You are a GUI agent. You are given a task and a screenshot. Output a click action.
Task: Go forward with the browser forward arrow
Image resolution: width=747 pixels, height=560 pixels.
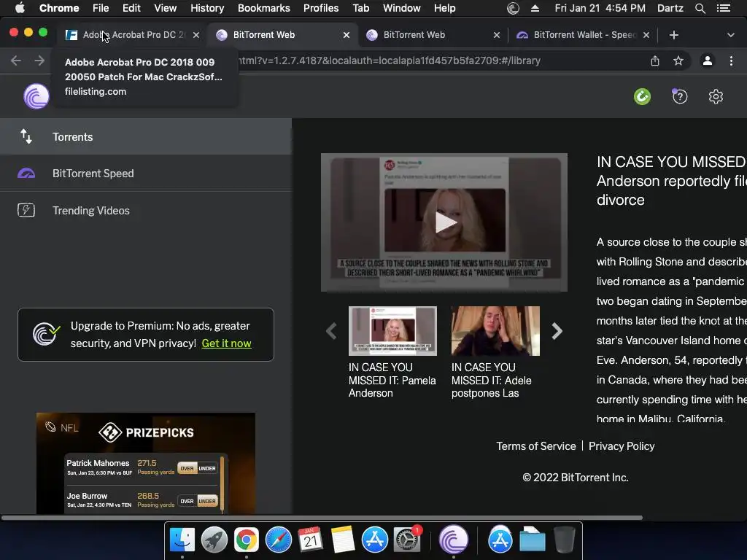pyautogui.click(x=39, y=61)
